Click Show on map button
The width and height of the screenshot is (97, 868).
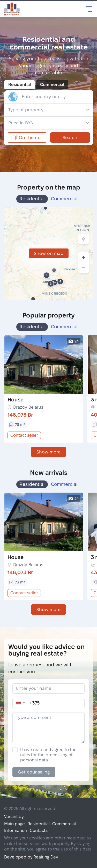tap(48, 253)
